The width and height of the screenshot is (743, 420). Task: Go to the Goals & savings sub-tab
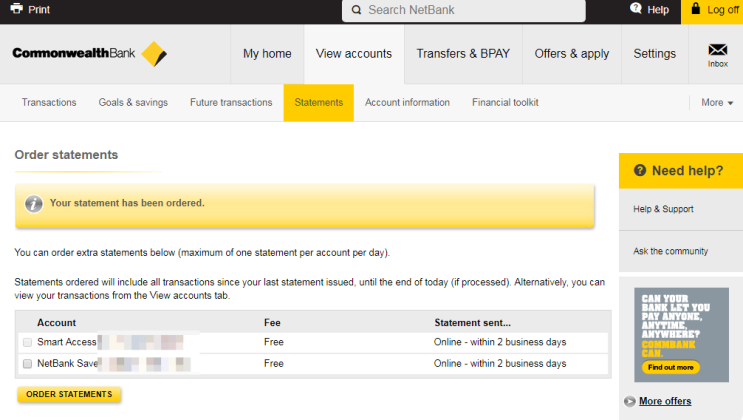pos(133,102)
